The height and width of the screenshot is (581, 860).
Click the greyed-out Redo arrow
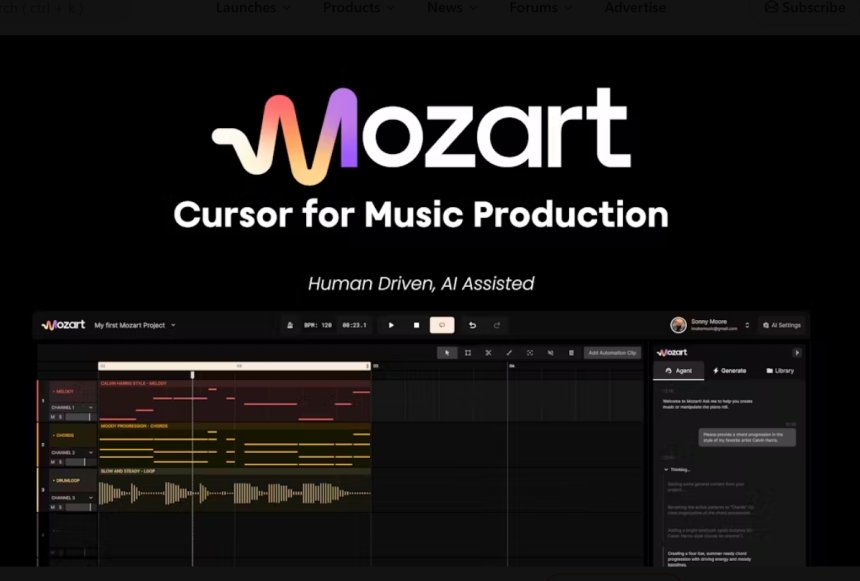[x=497, y=325]
